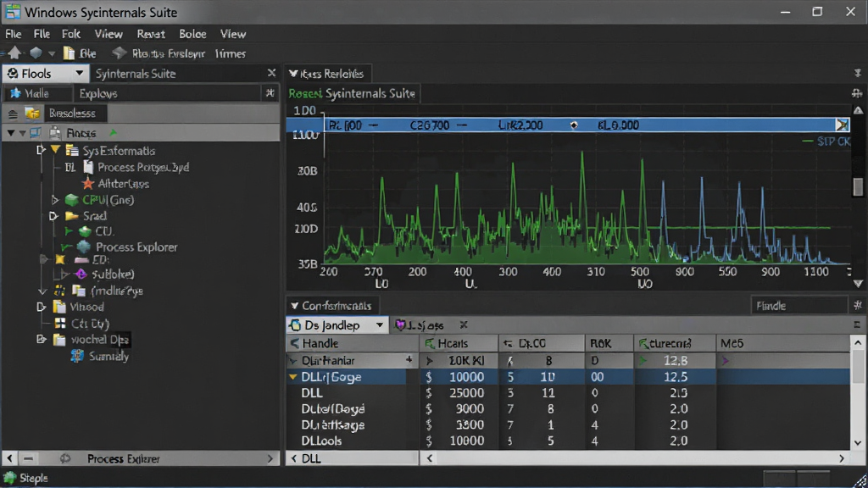Click the 25000 value cell
Viewport: 868px width, 488px height.
pyautogui.click(x=466, y=393)
